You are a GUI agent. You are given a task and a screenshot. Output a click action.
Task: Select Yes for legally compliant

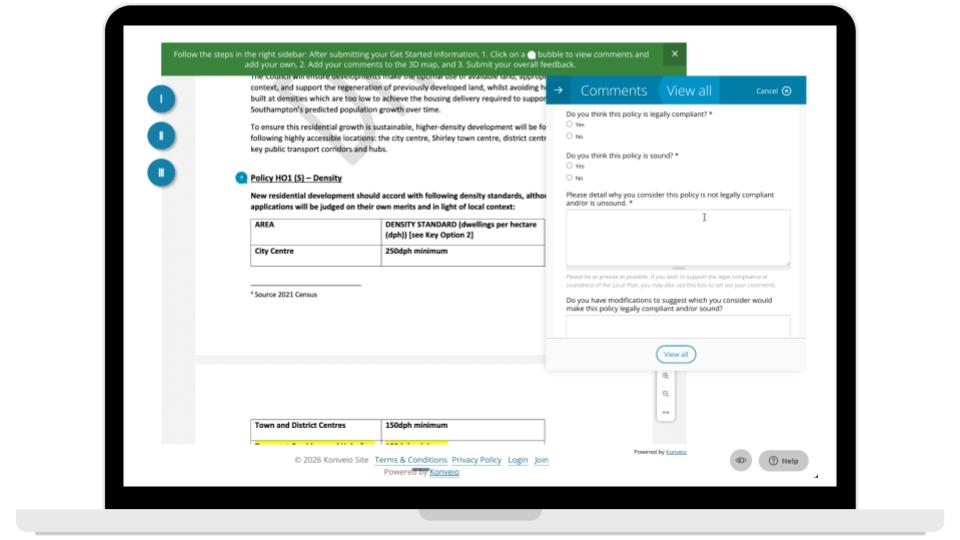pyautogui.click(x=569, y=124)
